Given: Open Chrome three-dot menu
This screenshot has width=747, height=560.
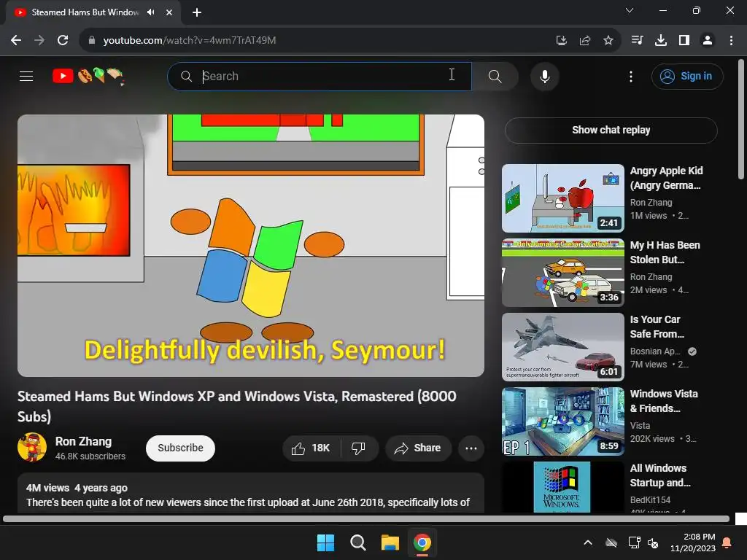Looking at the screenshot, I should (x=731, y=41).
